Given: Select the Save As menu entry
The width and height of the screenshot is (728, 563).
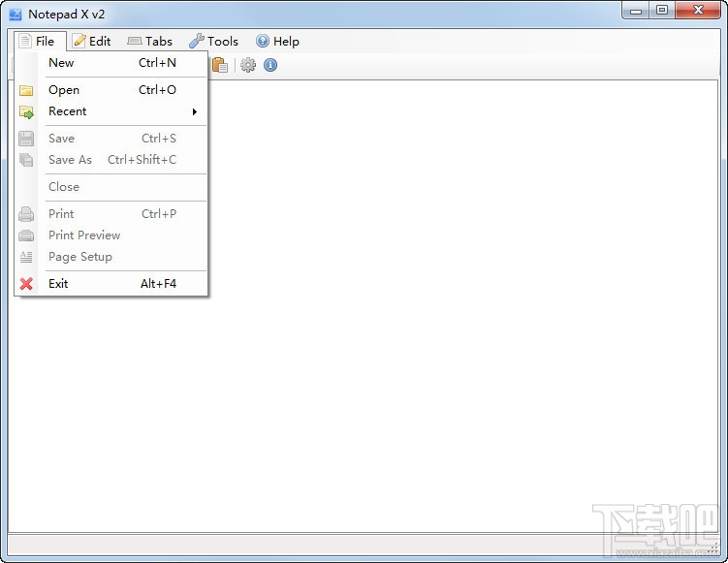Looking at the screenshot, I should point(111,160).
